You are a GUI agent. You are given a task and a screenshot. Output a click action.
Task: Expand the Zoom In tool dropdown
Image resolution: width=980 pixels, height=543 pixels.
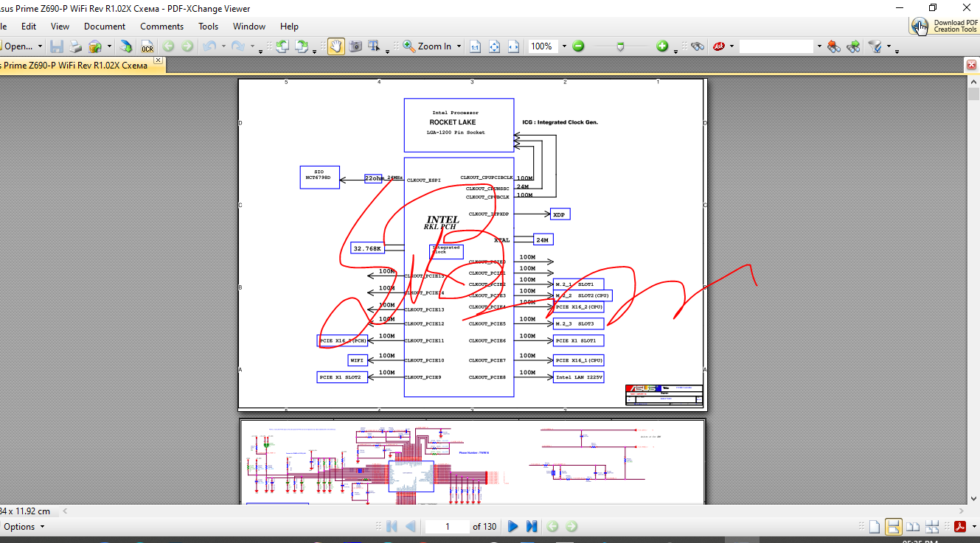pos(459,46)
